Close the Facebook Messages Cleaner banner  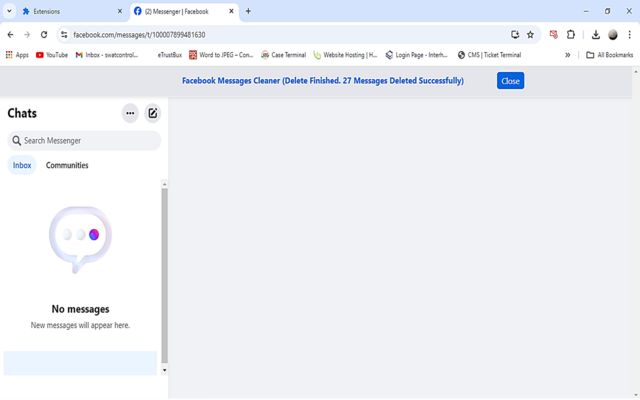510,81
